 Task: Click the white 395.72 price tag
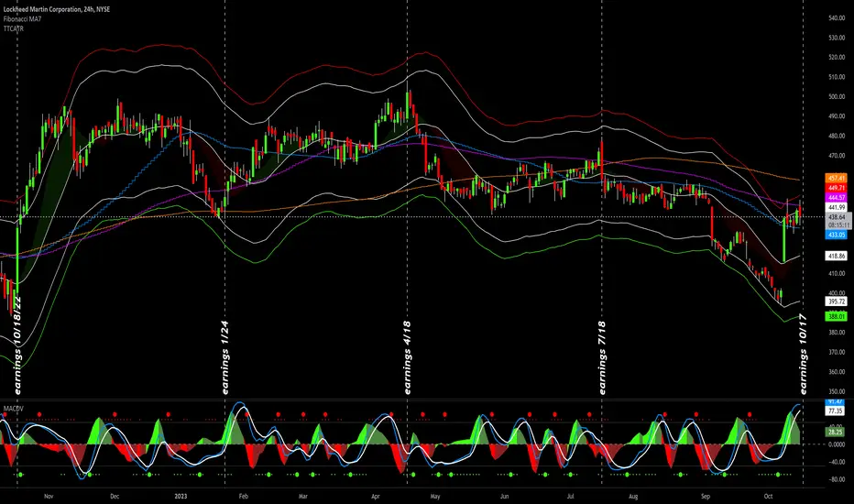click(x=837, y=301)
